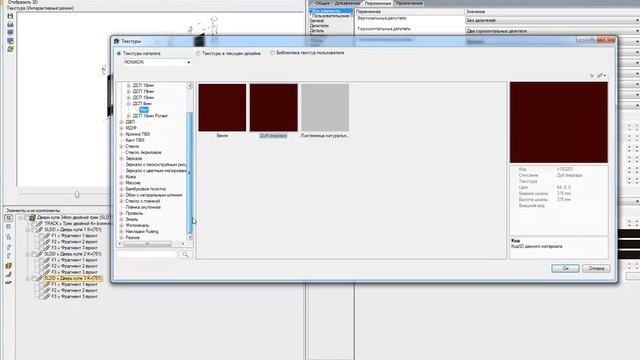The image size is (640, 360).
Task: Select Стекло с пленкой in the catalog tree
Action: tap(142, 201)
